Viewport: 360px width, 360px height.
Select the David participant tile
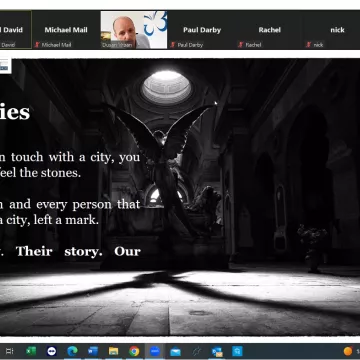[x=16, y=30]
